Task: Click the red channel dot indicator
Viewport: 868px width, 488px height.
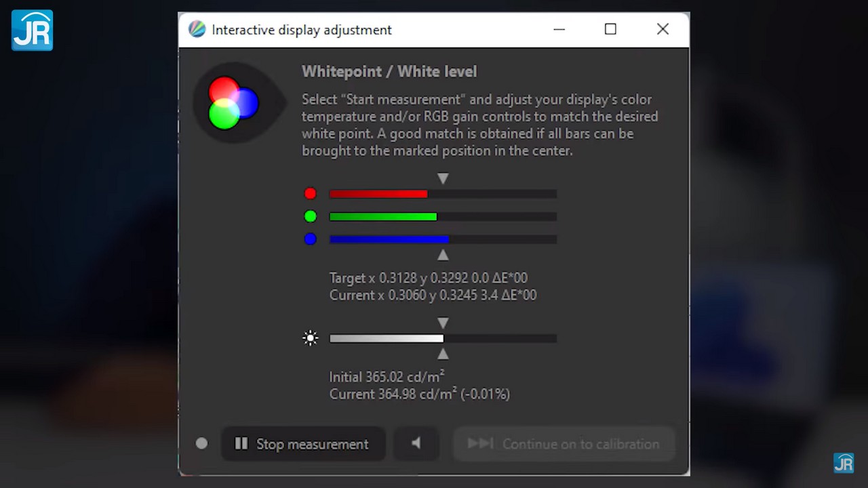Action: pos(311,194)
